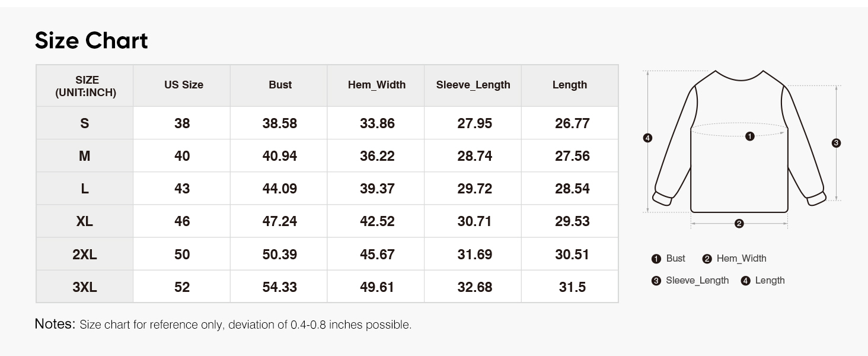Image resolution: width=868 pixels, height=356 pixels.
Task: Click the sweater outline illustration
Action: 739,141
